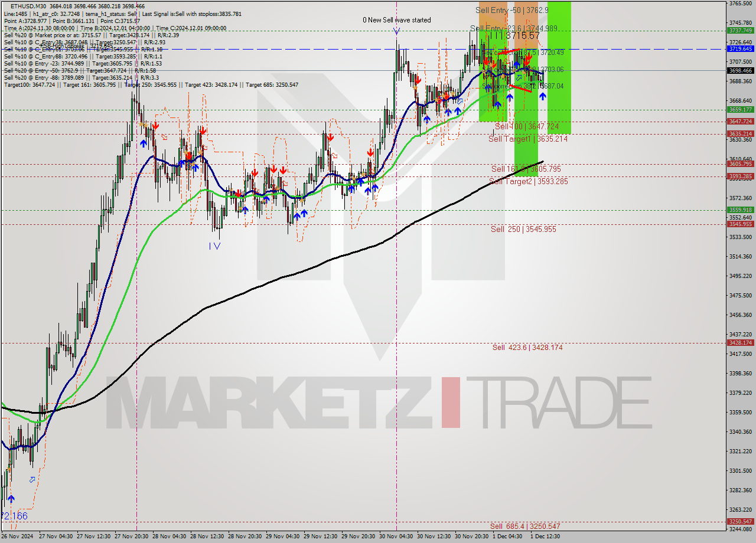This screenshot has width=756, height=543.
Task: Select 'Sell Target2 | 3593.285' label
Action: click(x=528, y=181)
